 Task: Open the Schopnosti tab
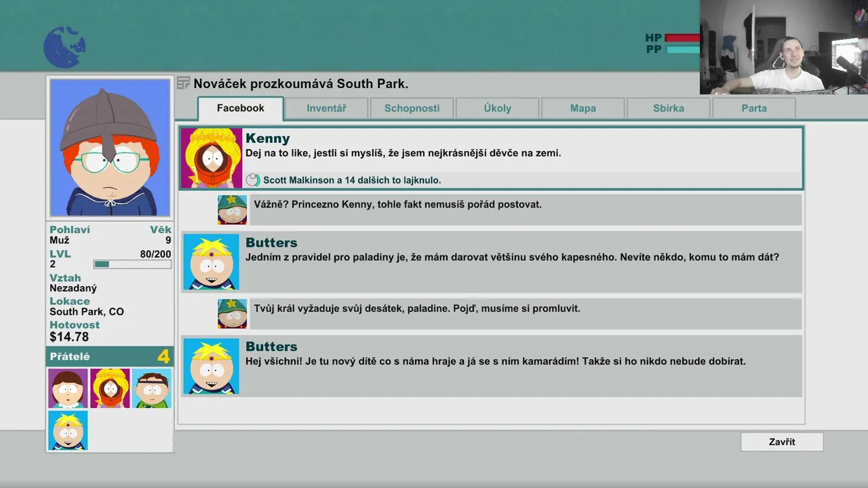point(412,108)
